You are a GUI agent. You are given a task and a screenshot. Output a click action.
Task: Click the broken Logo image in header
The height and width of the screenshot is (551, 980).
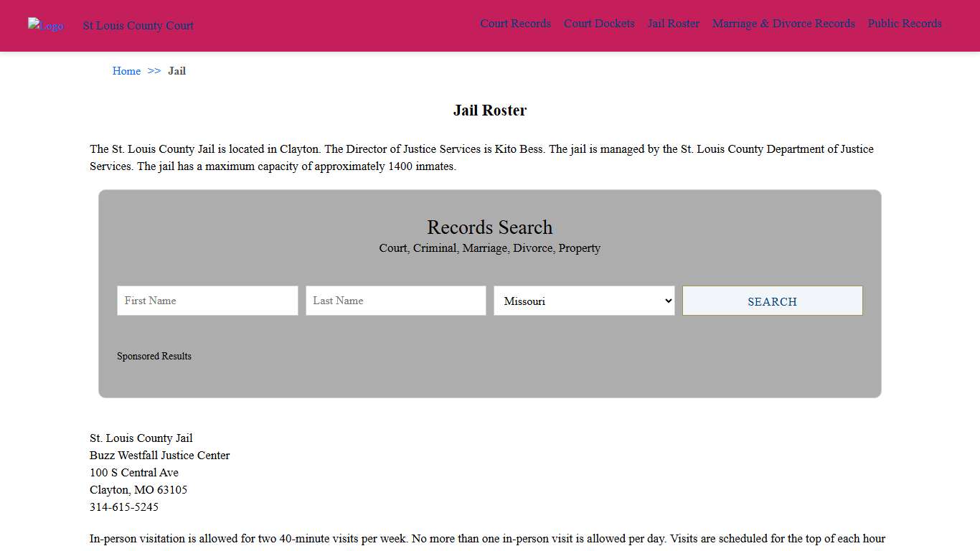coord(45,26)
